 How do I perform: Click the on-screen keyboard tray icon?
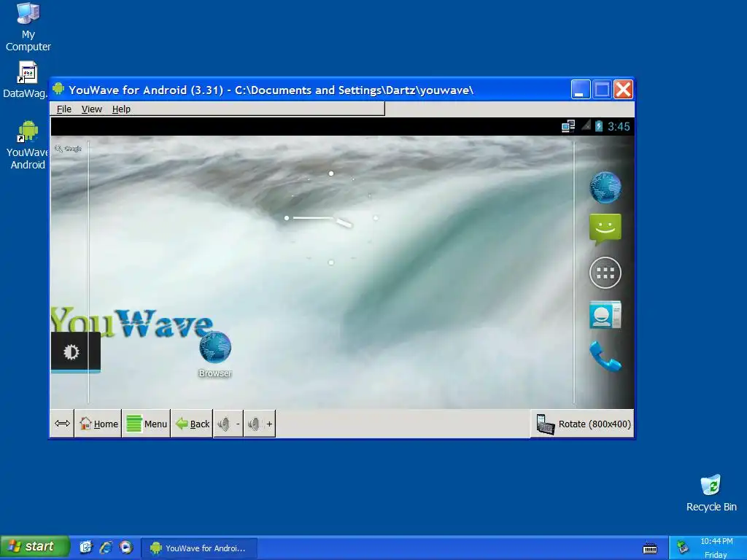[x=650, y=548]
